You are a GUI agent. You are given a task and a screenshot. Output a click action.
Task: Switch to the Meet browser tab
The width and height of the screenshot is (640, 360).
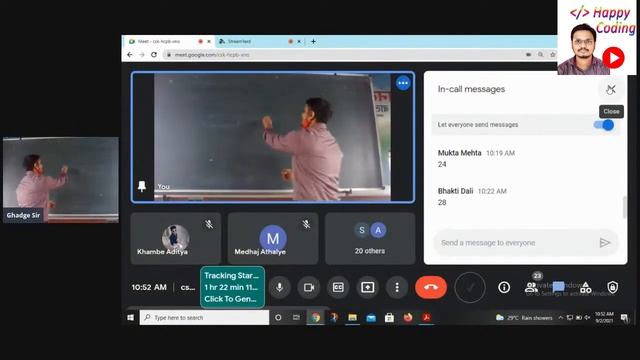click(163, 41)
